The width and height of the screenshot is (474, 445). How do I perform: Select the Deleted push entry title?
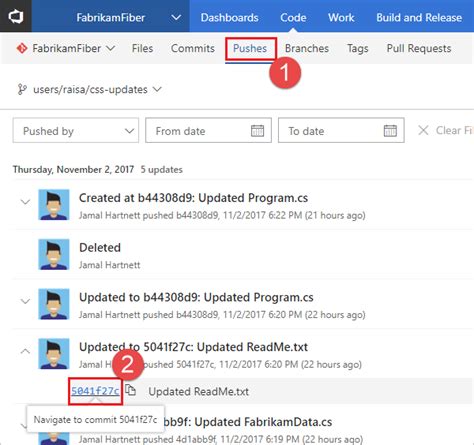pos(100,247)
